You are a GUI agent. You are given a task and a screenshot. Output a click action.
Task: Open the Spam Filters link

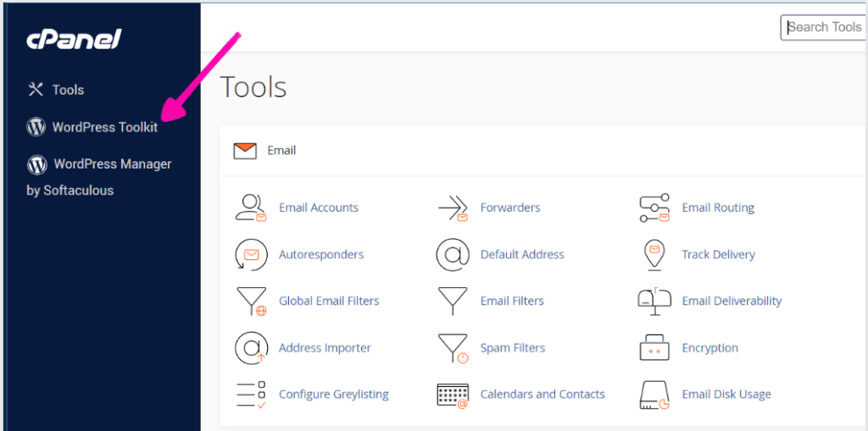pos(513,348)
